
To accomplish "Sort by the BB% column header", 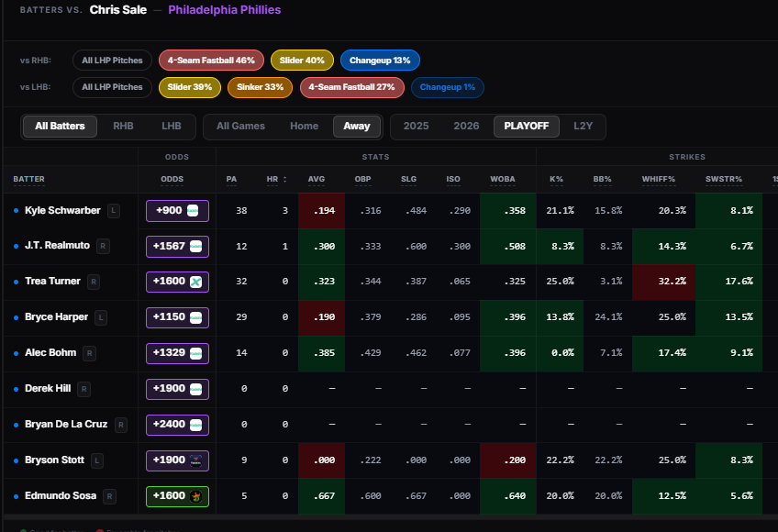I will [x=603, y=179].
